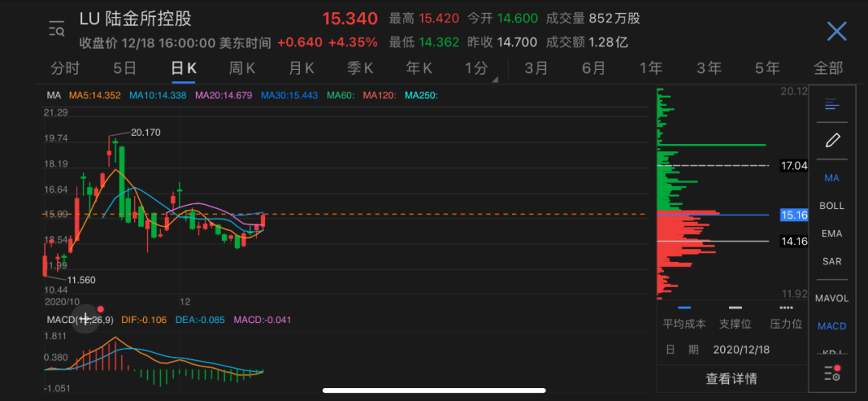Click the MA60 label
The image size is (868, 401).
[x=341, y=96]
